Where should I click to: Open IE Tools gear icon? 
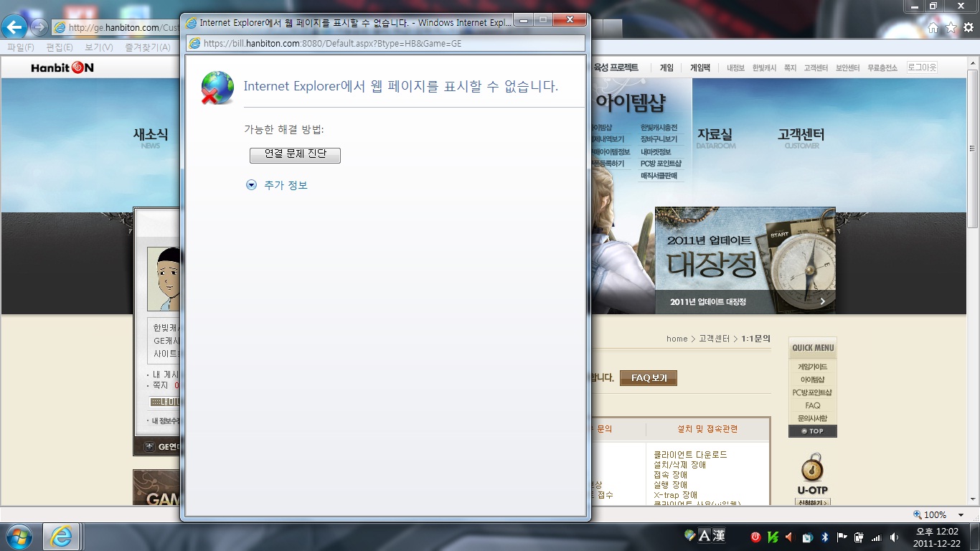point(969,27)
